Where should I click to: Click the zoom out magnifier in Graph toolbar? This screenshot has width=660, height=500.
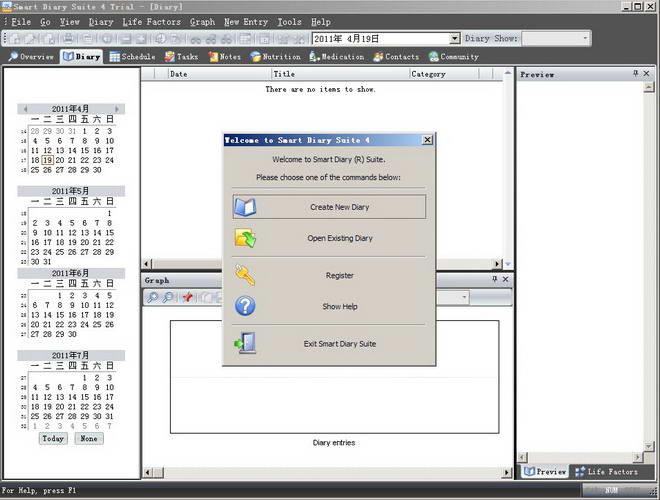coord(168,298)
